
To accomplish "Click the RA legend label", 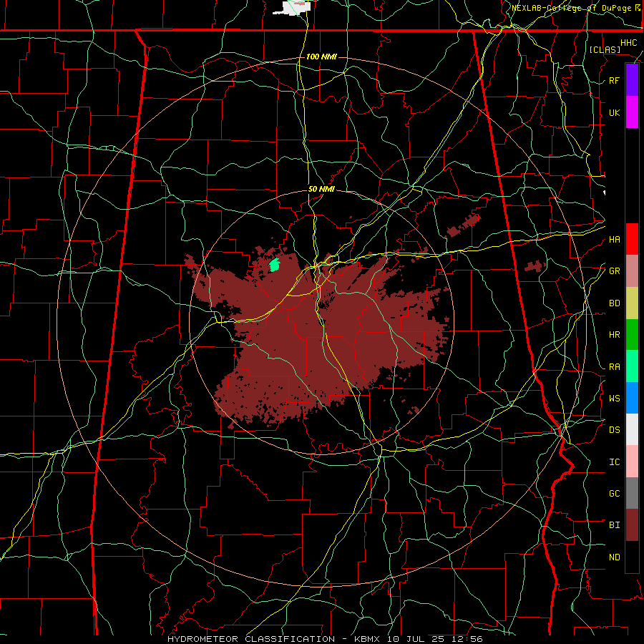I will (x=614, y=367).
